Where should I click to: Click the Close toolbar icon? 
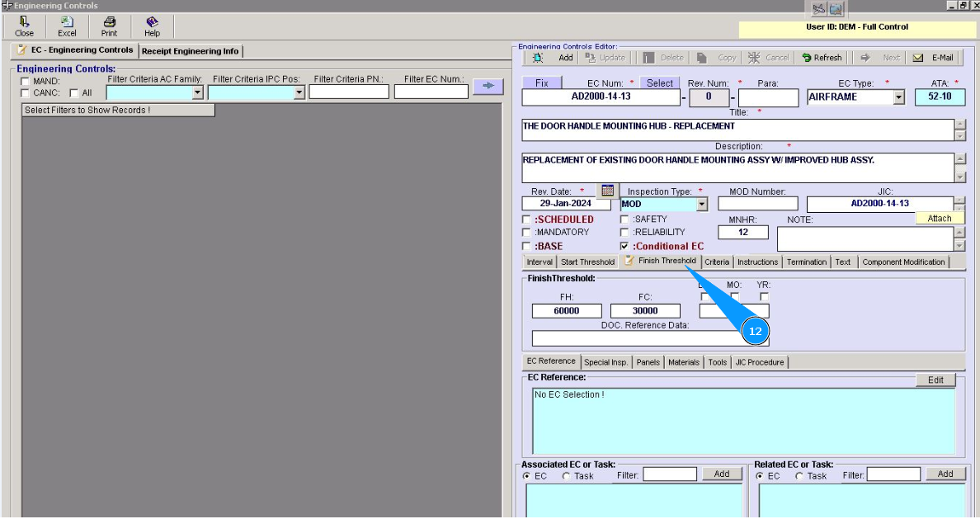point(24,22)
